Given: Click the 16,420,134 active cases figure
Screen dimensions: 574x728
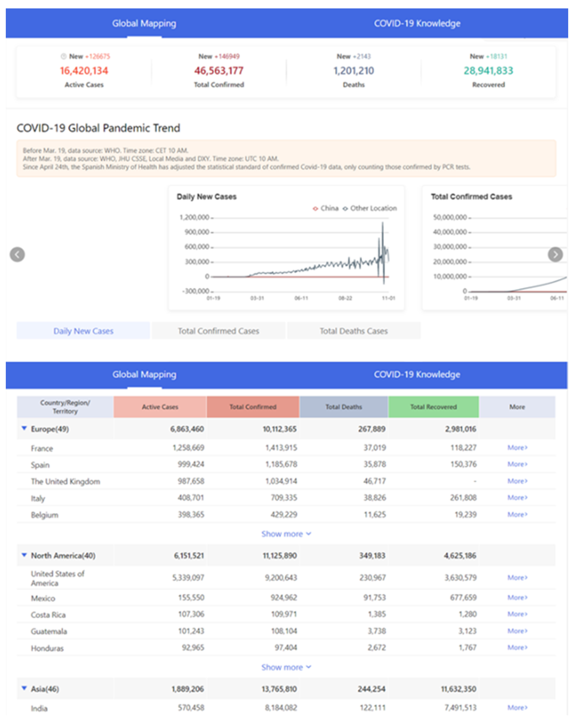Looking at the screenshot, I should [84, 71].
